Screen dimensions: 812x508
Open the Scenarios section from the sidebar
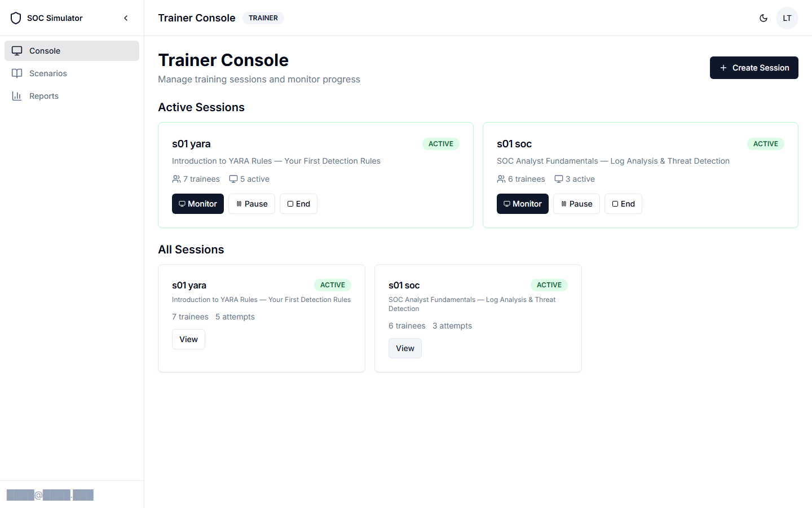[x=48, y=73]
